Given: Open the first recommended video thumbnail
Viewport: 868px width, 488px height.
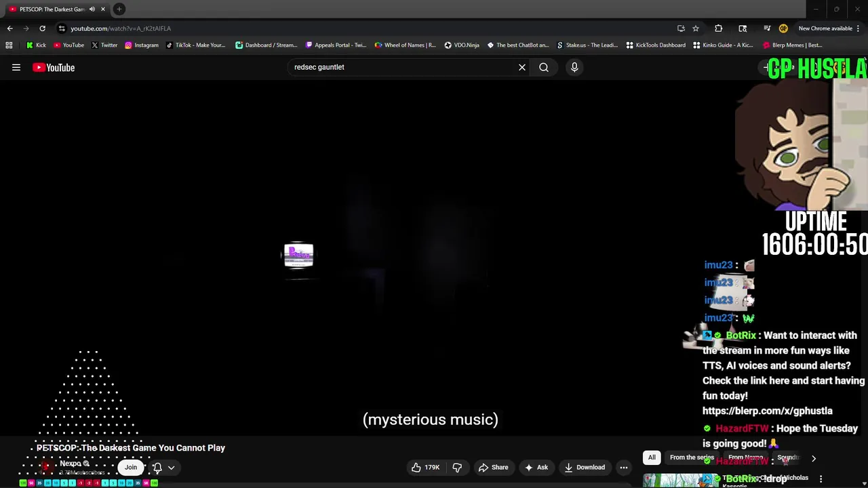Looking at the screenshot, I should point(679,481).
